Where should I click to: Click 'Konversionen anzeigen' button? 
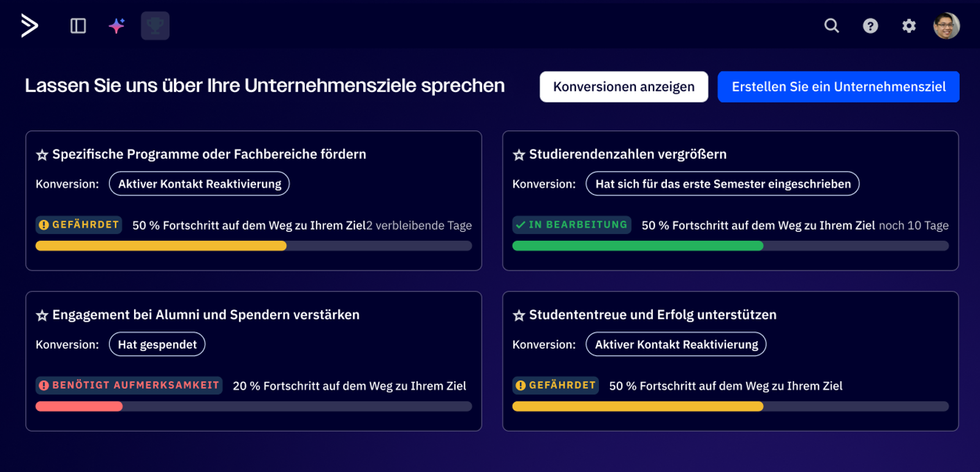[624, 87]
